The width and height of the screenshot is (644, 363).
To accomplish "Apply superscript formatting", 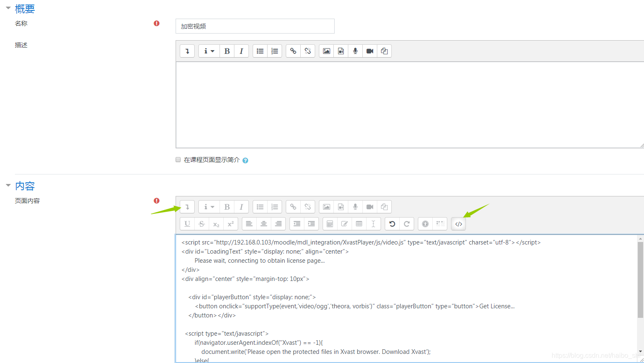I will click(x=231, y=224).
